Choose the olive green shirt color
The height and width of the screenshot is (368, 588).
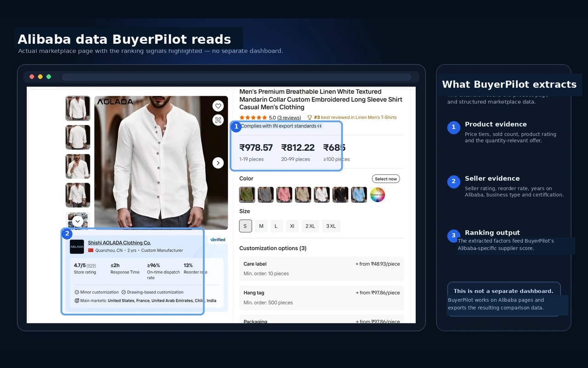coord(247,195)
